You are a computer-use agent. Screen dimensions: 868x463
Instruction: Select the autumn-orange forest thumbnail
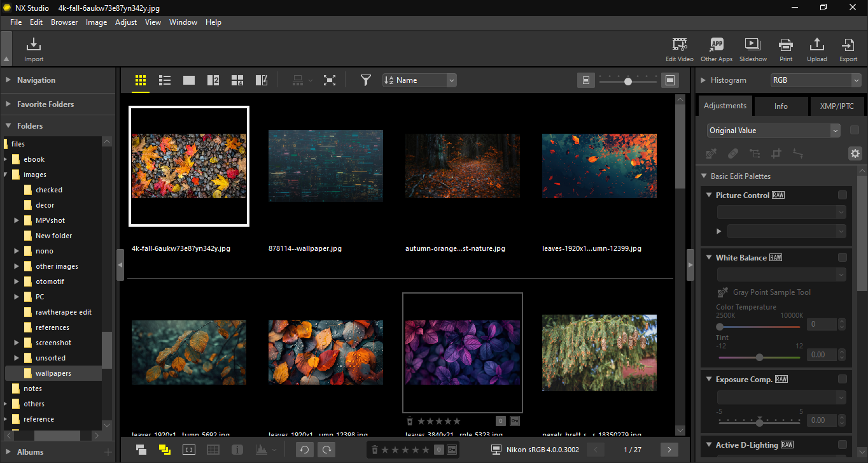point(463,166)
